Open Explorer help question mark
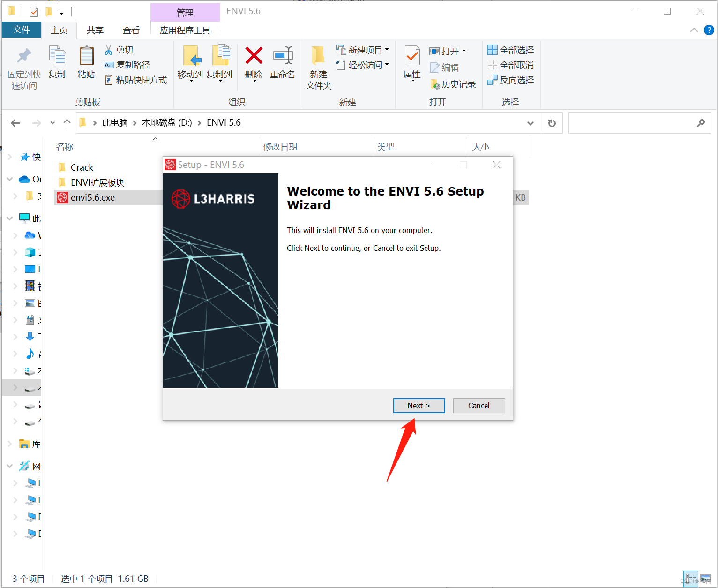 [x=709, y=30]
